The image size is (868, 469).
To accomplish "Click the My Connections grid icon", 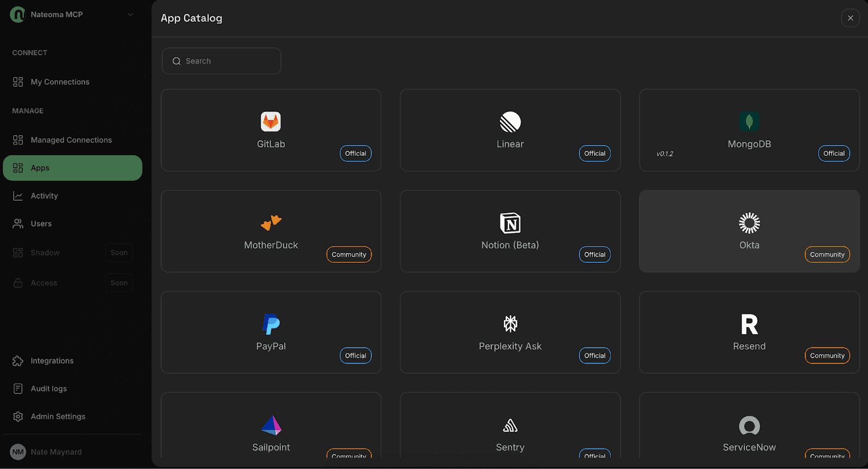I will 18,82.
